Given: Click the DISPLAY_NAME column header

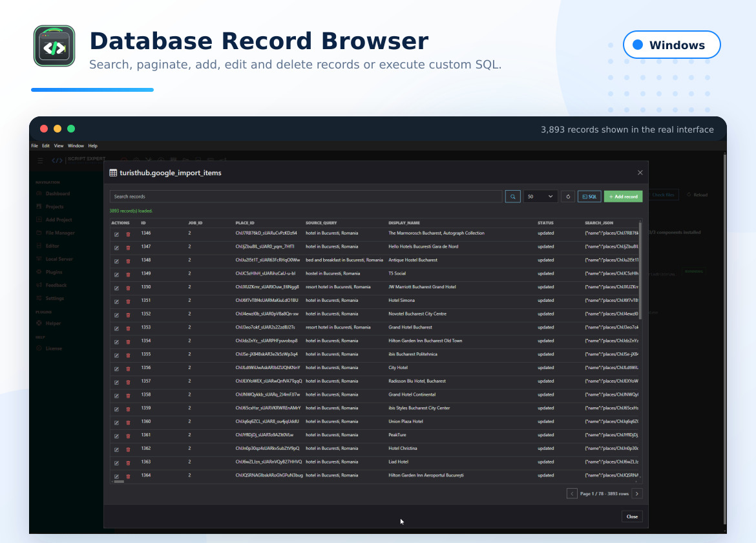Looking at the screenshot, I should pos(404,223).
